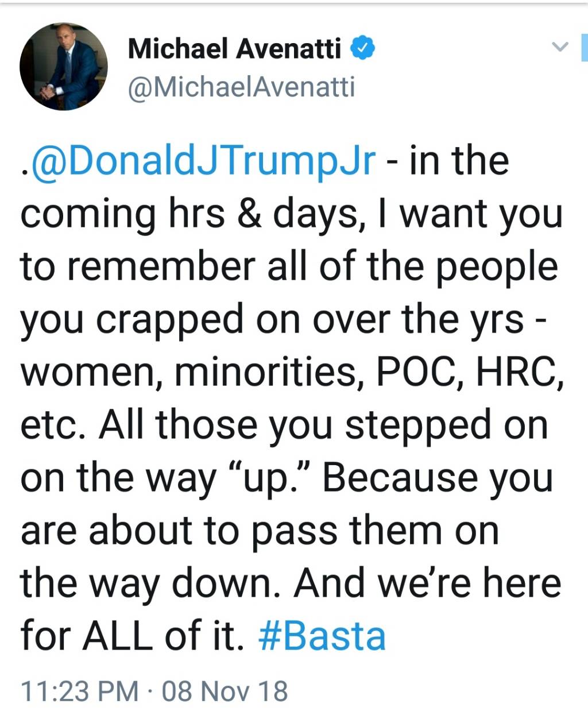
Task: Click the word "minorities" in the tweet
Action: click(x=270, y=372)
